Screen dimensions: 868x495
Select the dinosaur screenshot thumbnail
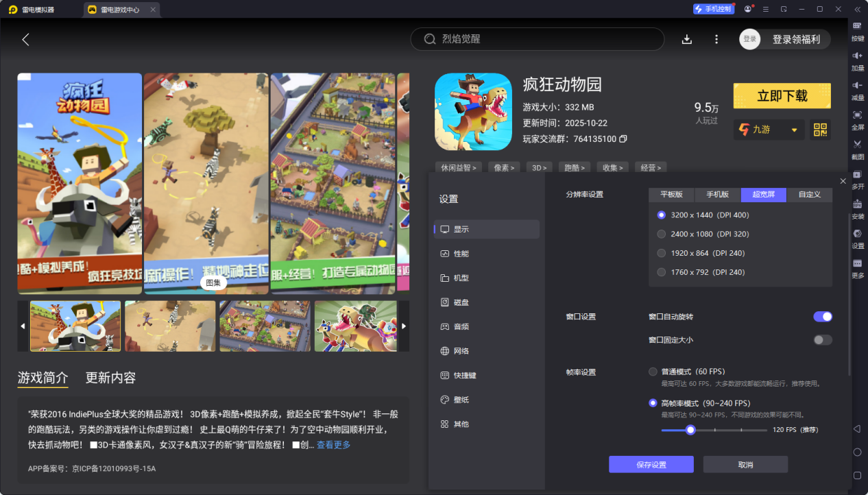tap(355, 326)
